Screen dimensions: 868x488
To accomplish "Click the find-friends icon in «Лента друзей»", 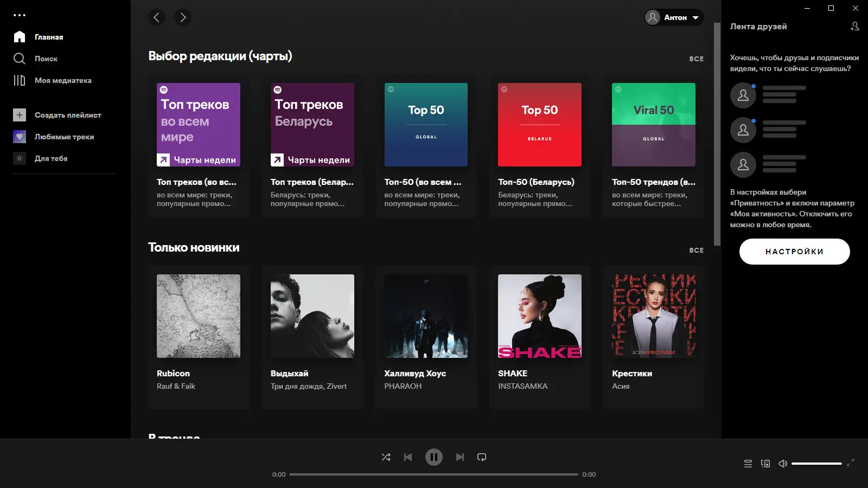I will (854, 26).
